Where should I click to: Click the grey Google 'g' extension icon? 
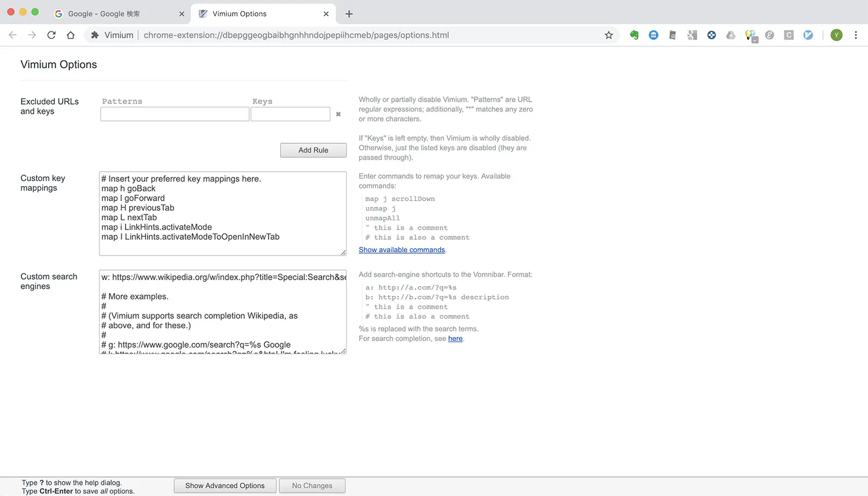tap(692, 35)
